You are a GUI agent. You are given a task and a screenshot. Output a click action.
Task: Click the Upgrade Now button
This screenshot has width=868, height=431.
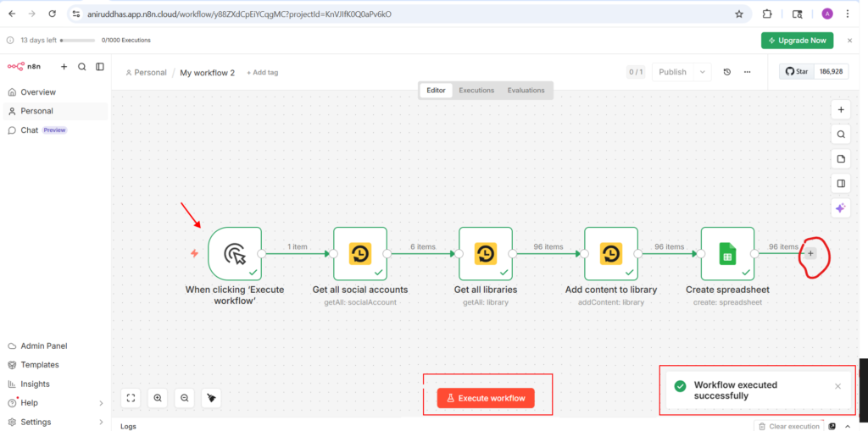click(x=797, y=41)
